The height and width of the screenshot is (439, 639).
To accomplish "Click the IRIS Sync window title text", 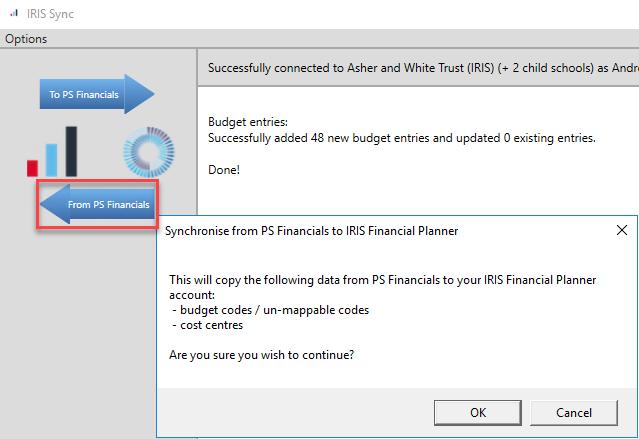I will point(51,14).
